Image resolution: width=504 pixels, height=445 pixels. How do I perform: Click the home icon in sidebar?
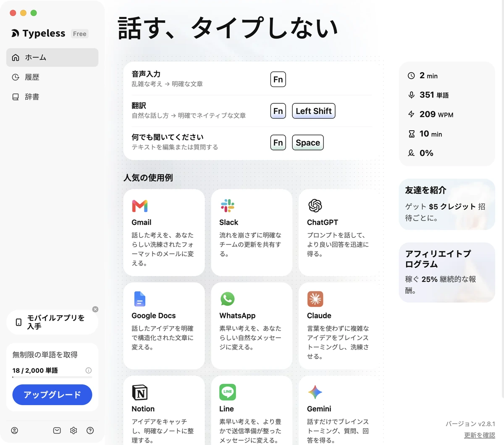point(16,58)
